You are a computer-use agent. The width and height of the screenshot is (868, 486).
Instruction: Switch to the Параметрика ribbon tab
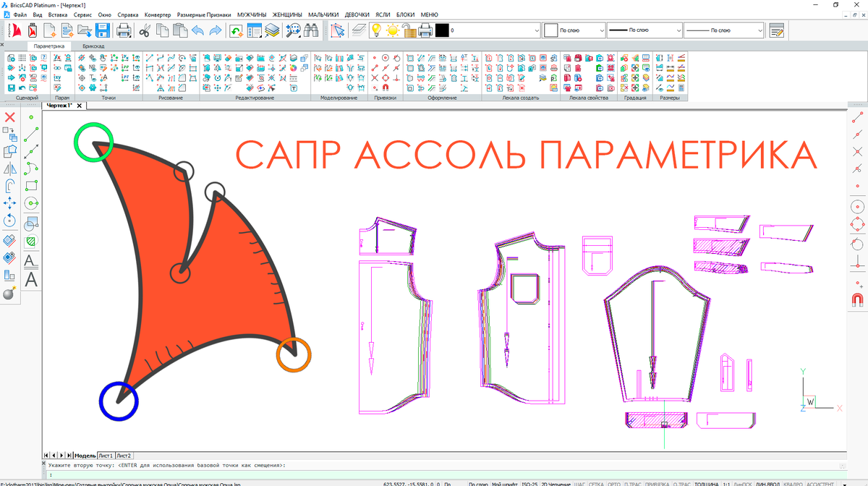[x=49, y=46]
